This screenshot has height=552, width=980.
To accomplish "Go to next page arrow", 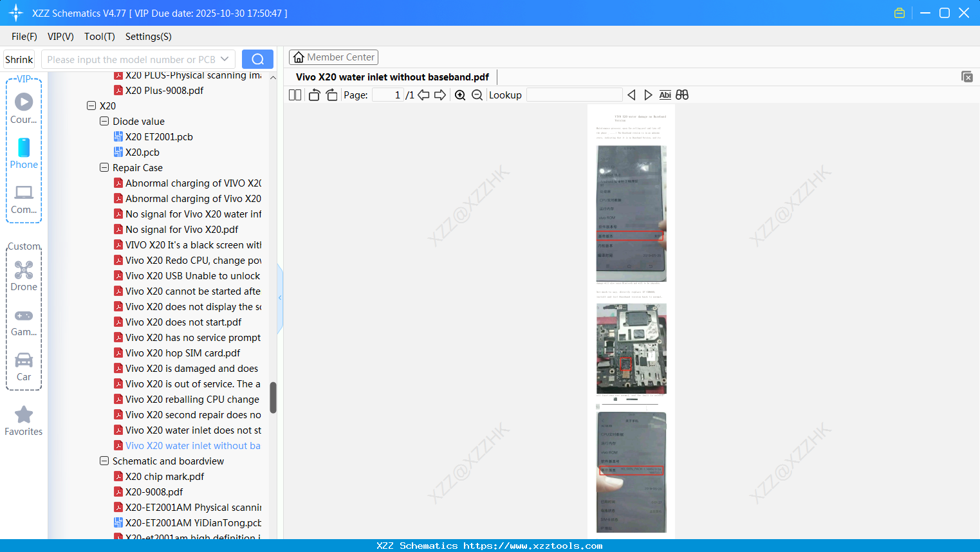I will (440, 95).
